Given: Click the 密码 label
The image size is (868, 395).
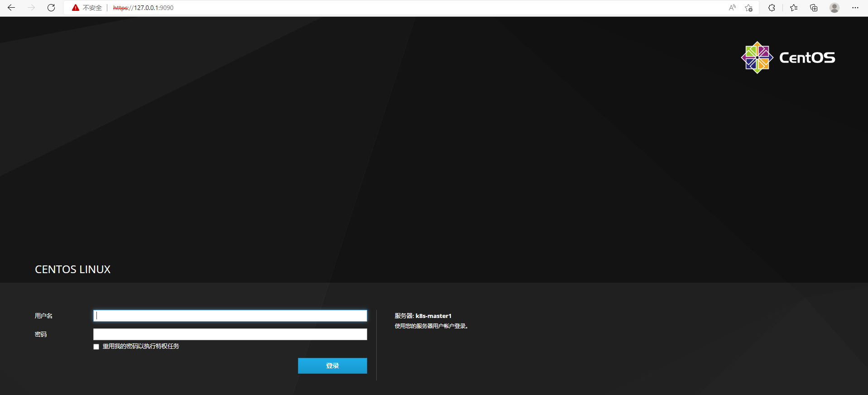Looking at the screenshot, I should coord(41,334).
